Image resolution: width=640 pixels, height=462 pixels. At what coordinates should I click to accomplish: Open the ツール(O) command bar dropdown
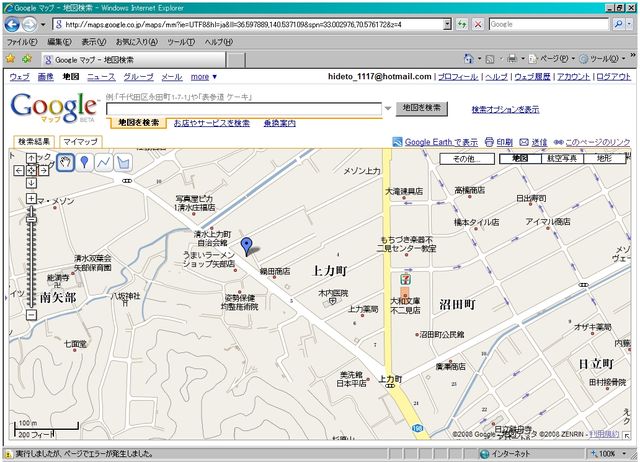[602, 59]
